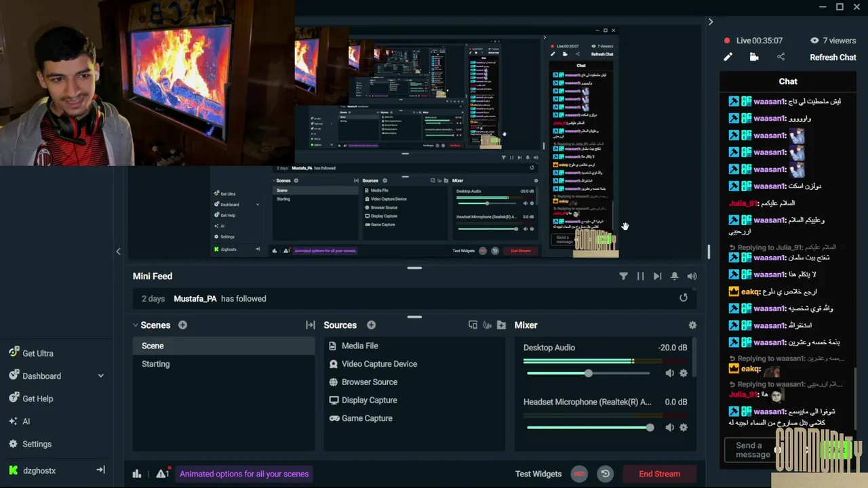Open Get Help in sidebar
Screen dimensions: 868x488
coord(37,399)
